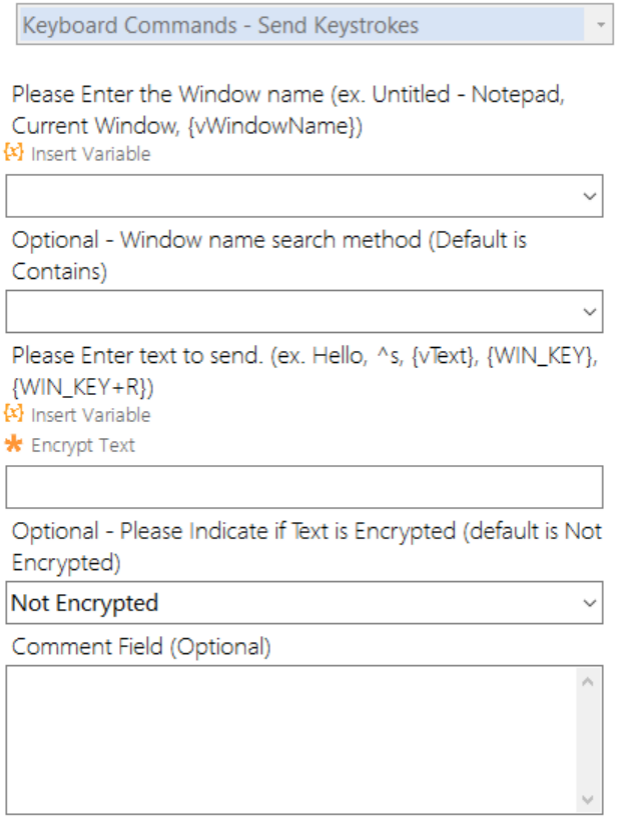The image size is (618, 824).
Task: Expand the Not Encrypted dropdown arrow
Action: (x=589, y=603)
